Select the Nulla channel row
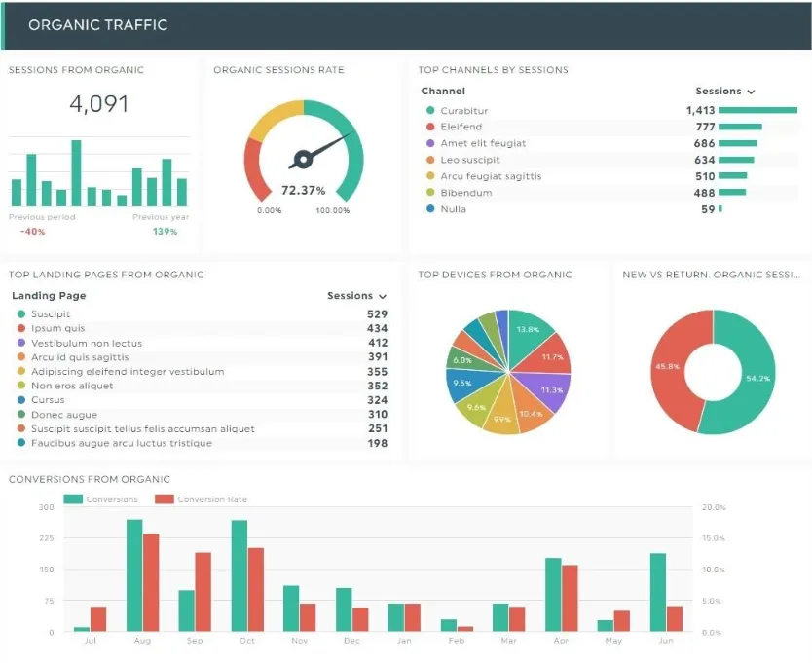 click(x=453, y=209)
